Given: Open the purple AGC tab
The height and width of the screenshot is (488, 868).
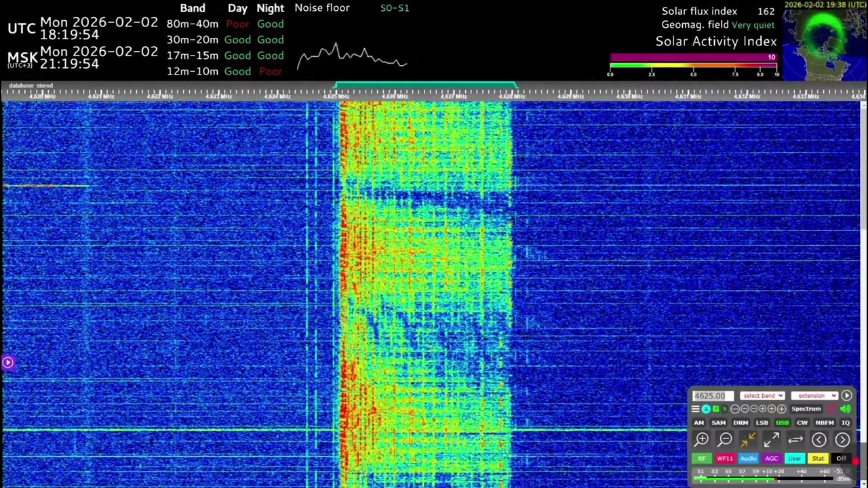Looking at the screenshot, I should coord(772,459).
